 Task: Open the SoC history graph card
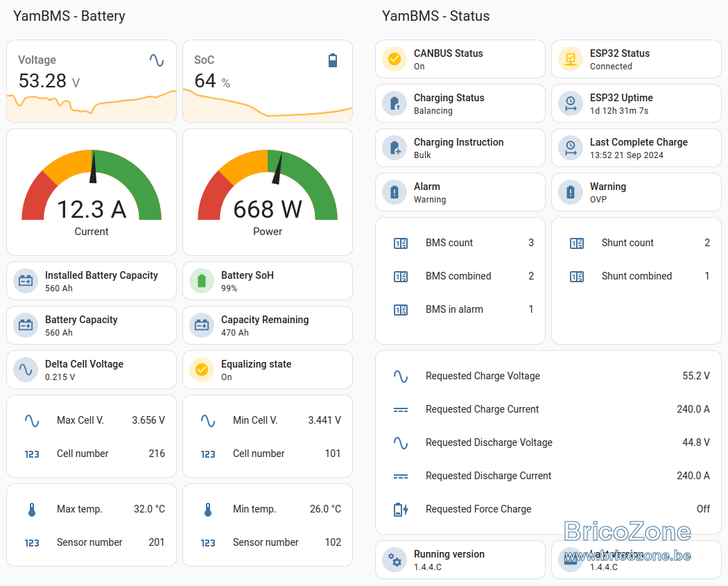click(x=268, y=81)
